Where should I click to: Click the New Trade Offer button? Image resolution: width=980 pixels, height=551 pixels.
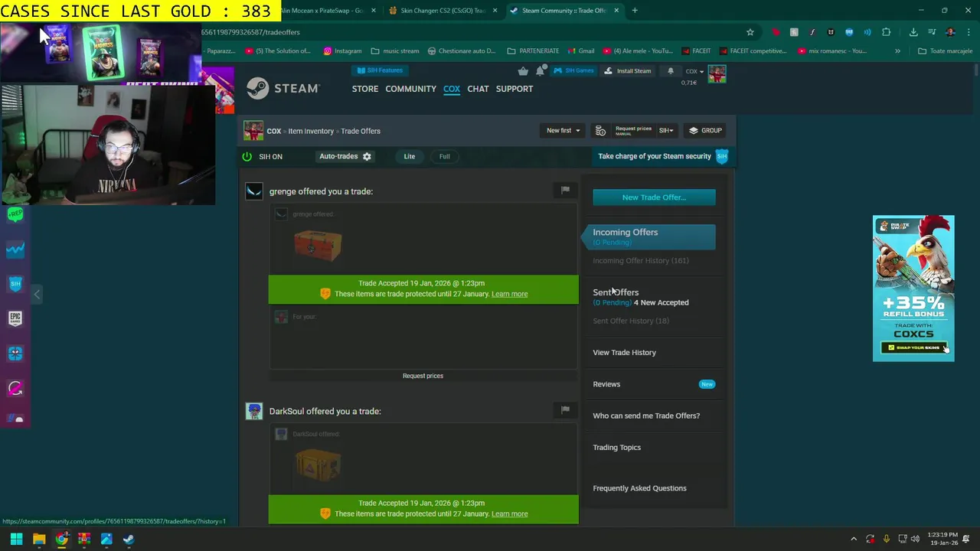pos(654,197)
